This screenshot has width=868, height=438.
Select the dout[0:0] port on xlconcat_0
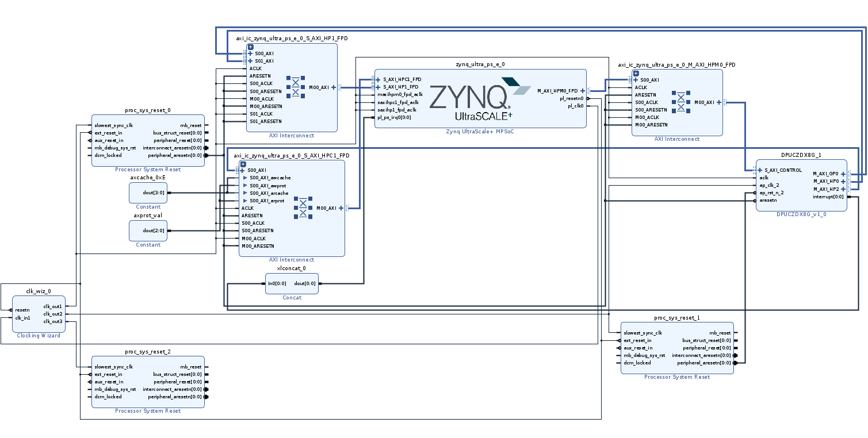305,283
